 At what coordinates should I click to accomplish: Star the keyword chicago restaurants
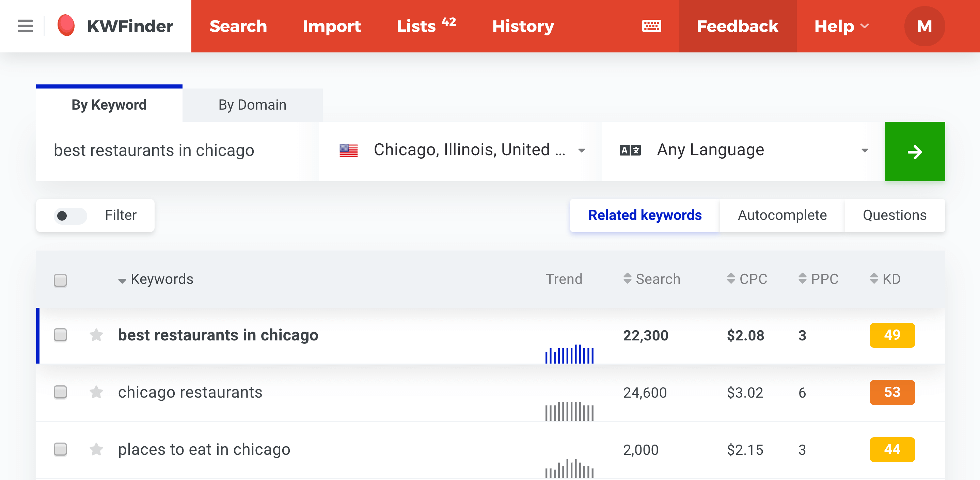96,392
